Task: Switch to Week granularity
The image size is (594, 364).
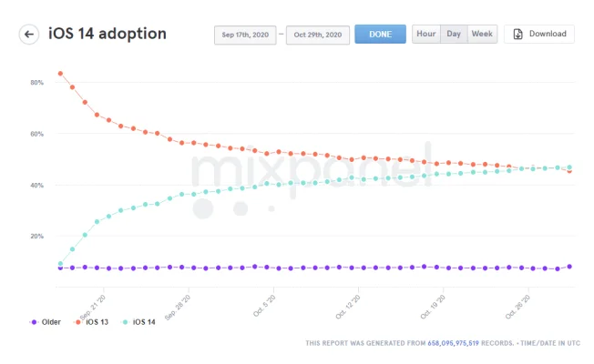Action: tap(482, 34)
